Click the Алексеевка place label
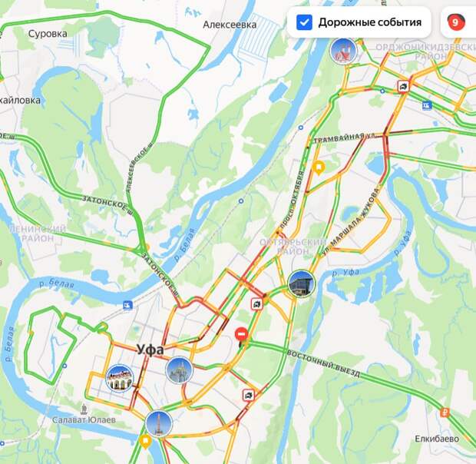This screenshot has width=476, height=464. 230,25
